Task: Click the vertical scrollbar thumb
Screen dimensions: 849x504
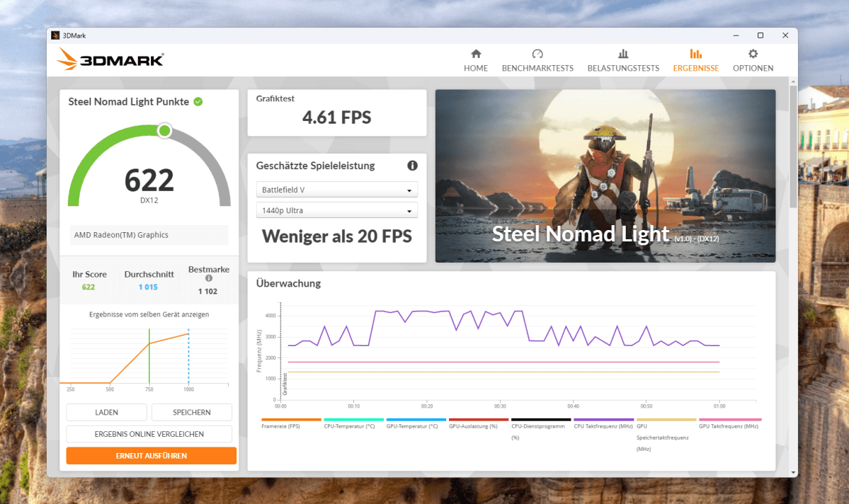Action: click(793, 146)
